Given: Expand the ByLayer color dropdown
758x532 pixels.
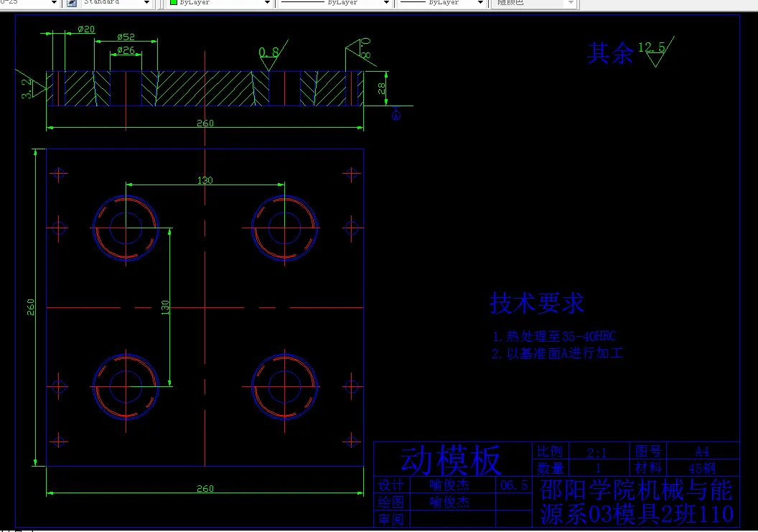Looking at the screenshot, I should (x=267, y=3).
